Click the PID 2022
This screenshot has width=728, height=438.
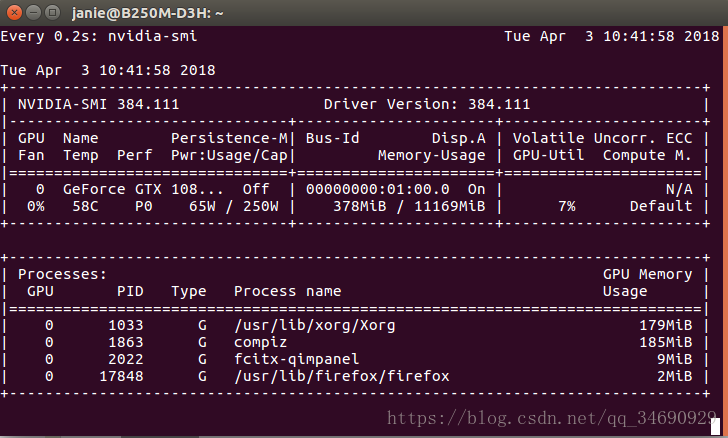pos(125,359)
